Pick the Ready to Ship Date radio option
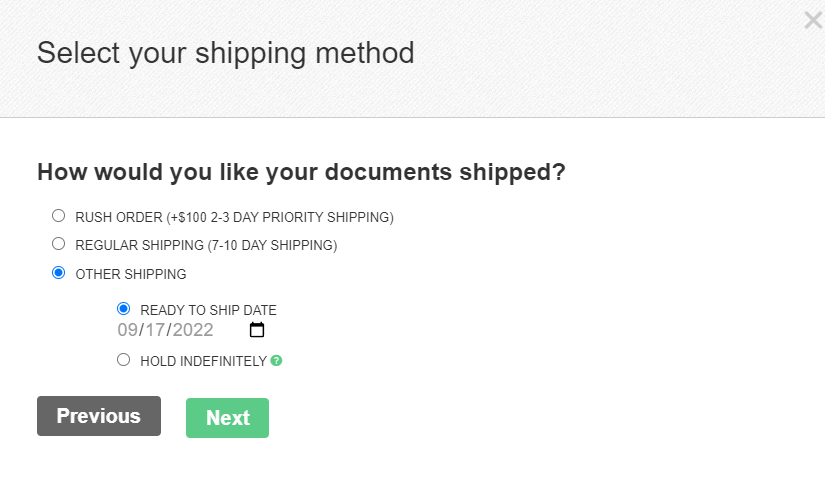The image size is (825, 477). (x=124, y=308)
